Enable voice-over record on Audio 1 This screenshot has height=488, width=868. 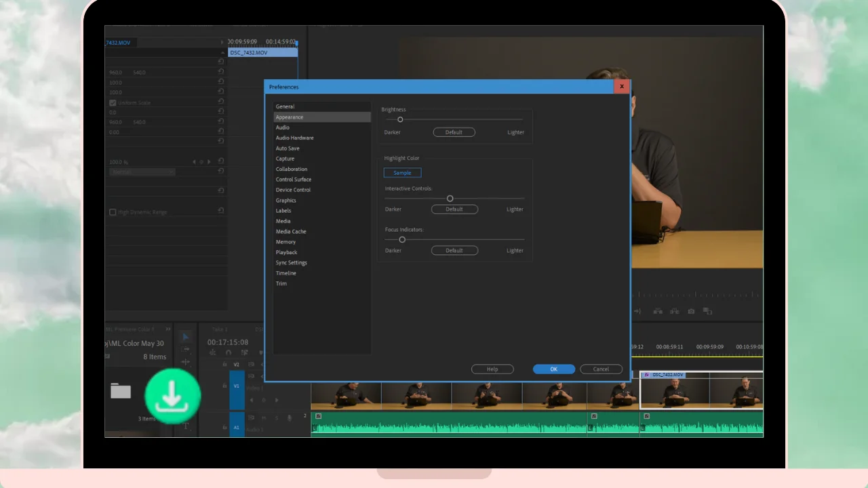[290, 418]
